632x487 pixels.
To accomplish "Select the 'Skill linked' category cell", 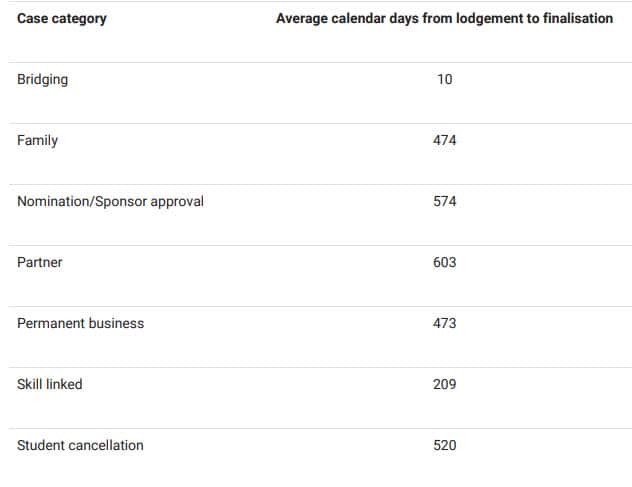I will coord(50,384).
